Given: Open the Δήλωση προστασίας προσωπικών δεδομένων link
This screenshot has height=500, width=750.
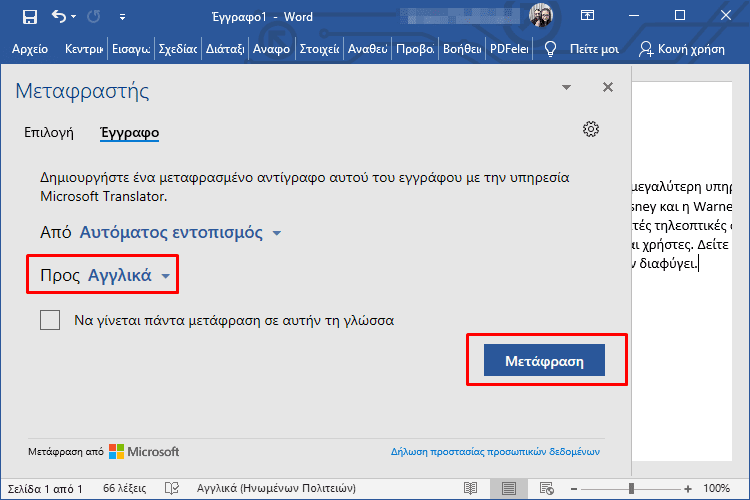Looking at the screenshot, I should tap(495, 452).
